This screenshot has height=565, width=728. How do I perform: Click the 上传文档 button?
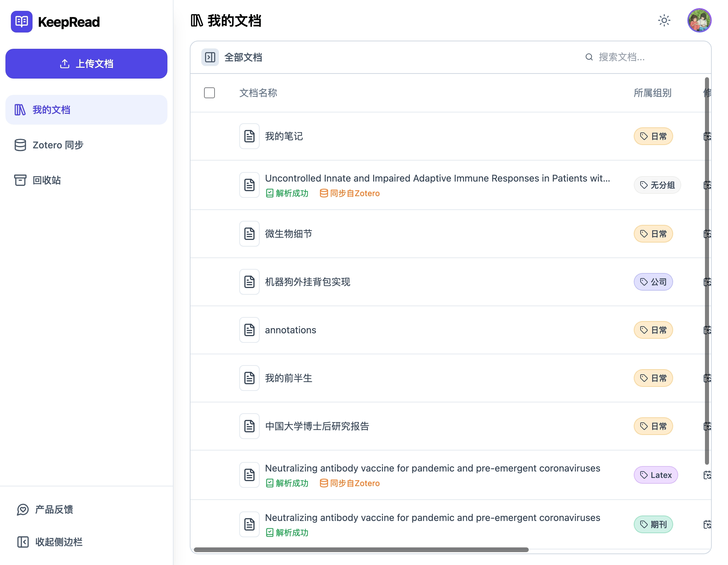click(86, 63)
